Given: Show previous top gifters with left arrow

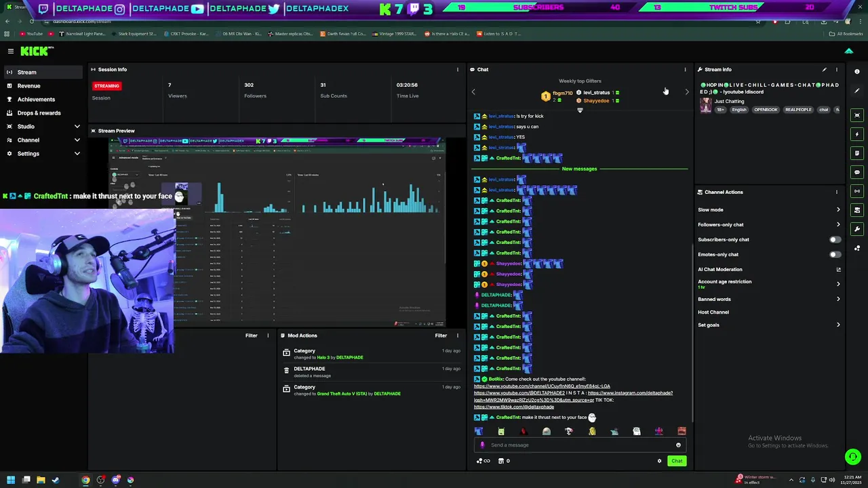Looking at the screenshot, I should coord(473,91).
